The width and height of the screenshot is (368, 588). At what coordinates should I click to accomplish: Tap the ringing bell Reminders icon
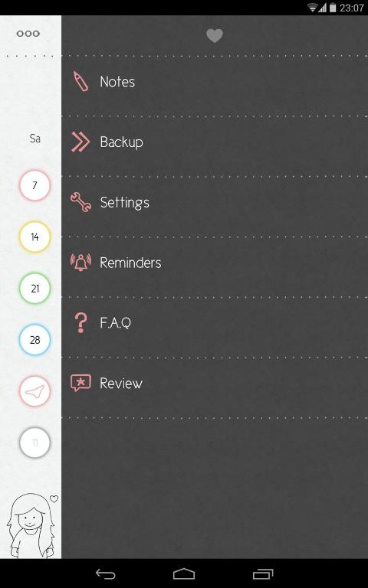point(80,263)
